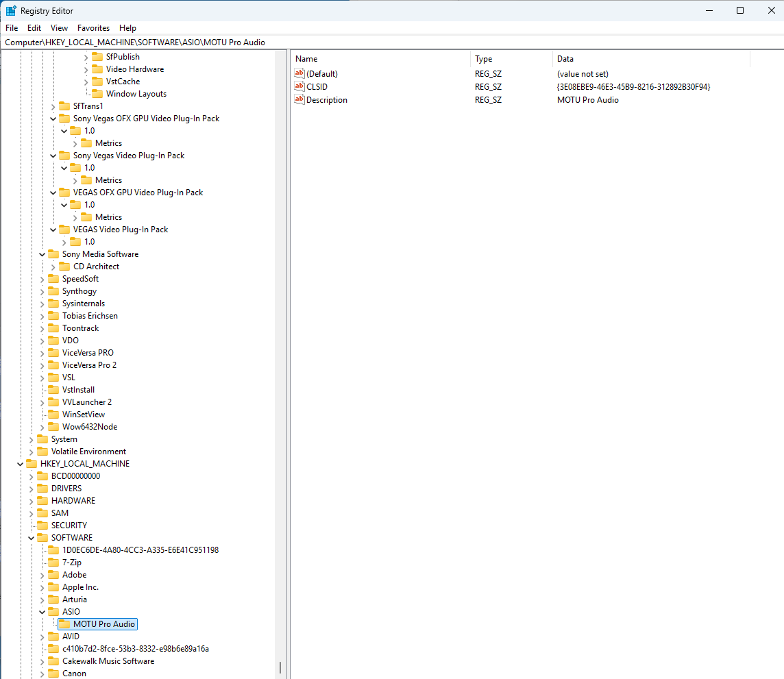
Task: Open the Favorites menu
Action: pyautogui.click(x=93, y=28)
